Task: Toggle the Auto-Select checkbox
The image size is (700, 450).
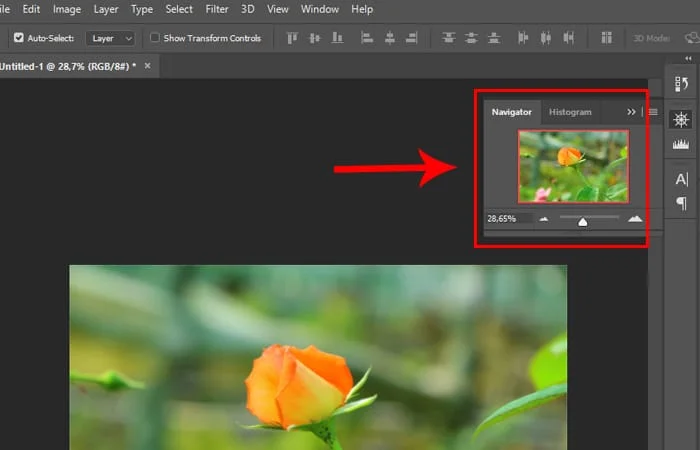Action: 19,38
